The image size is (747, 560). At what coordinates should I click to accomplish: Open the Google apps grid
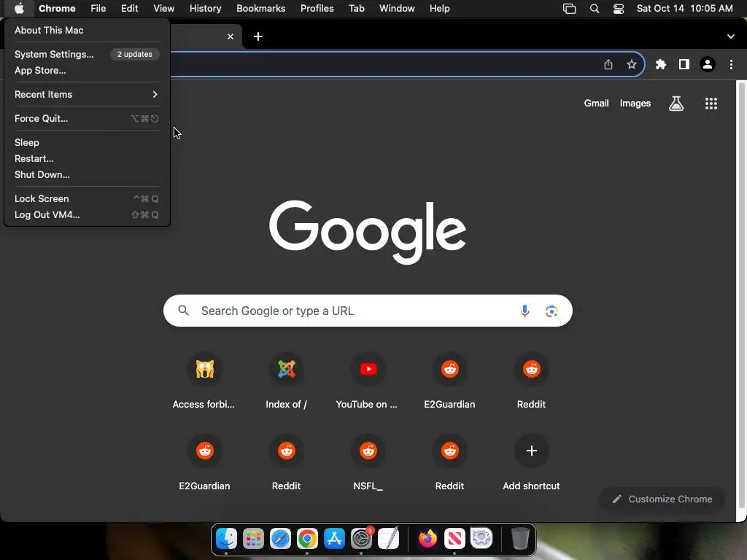point(711,104)
